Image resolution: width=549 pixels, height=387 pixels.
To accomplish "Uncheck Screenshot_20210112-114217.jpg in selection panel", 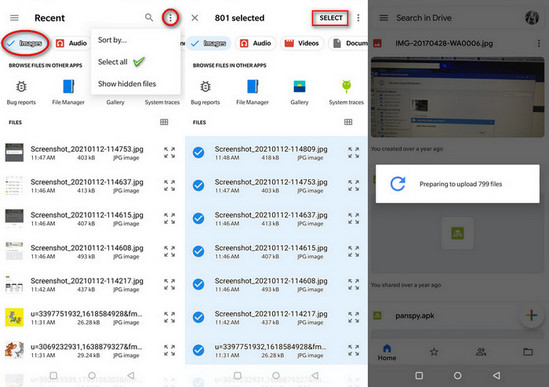I will [x=199, y=317].
